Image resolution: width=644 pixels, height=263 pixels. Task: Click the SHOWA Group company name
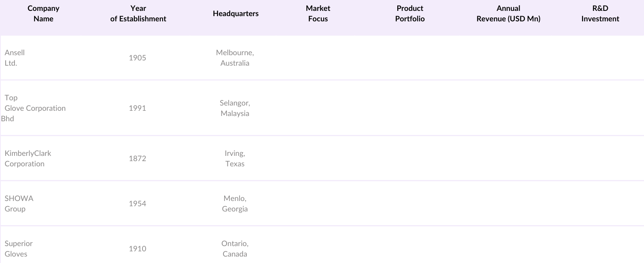(19, 204)
